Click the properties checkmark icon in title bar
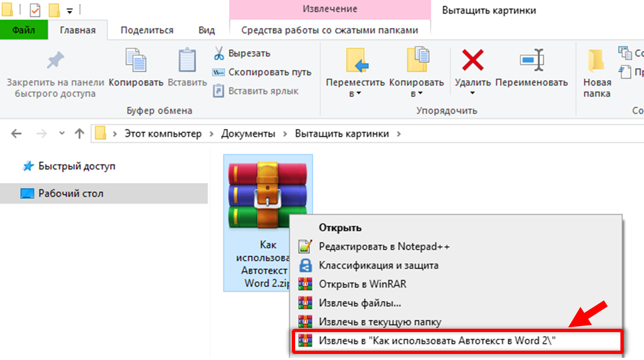644x360 pixels. 35,10
